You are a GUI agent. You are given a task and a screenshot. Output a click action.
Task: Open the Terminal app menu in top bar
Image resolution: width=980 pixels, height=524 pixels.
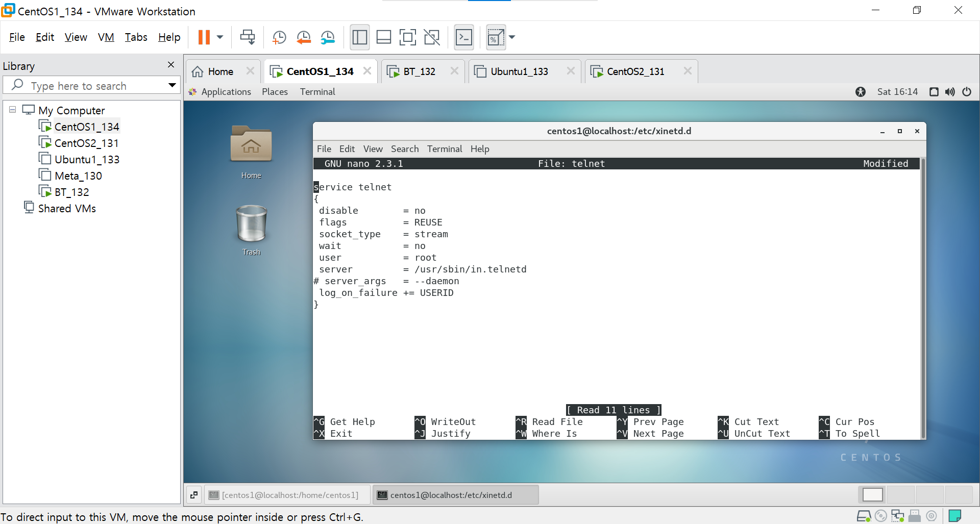(x=317, y=92)
